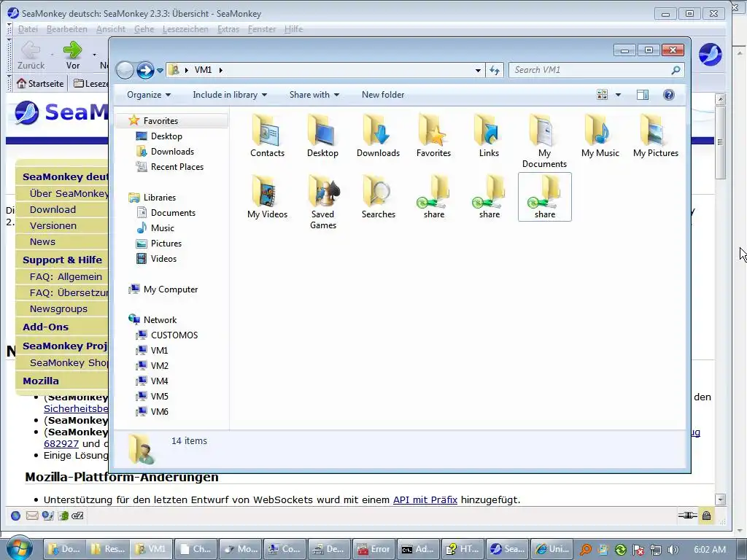Open the Extras menu in SeaMonkey
Screen dimensions: 747x560
click(x=228, y=29)
